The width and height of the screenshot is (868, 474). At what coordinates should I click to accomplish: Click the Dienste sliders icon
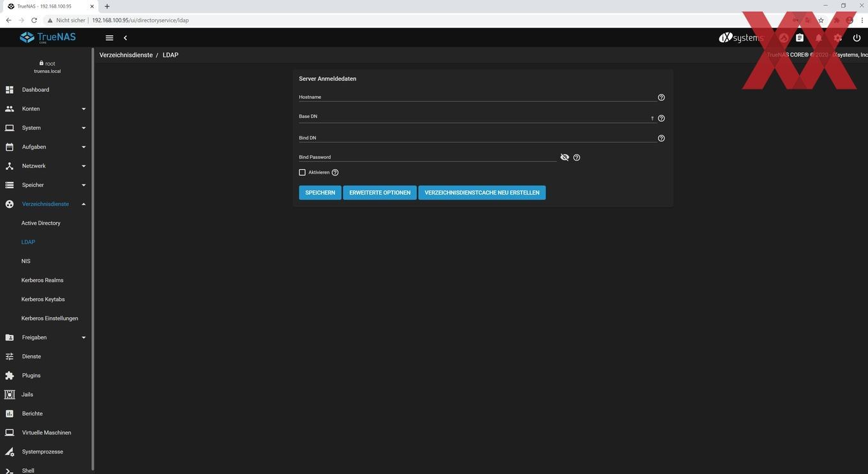(x=10, y=357)
